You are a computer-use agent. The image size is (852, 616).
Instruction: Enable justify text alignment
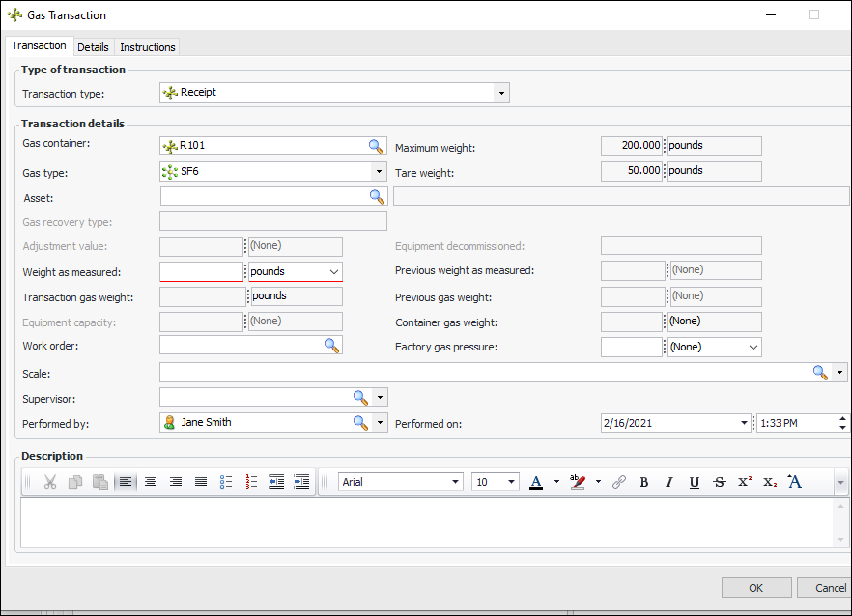pos(201,482)
